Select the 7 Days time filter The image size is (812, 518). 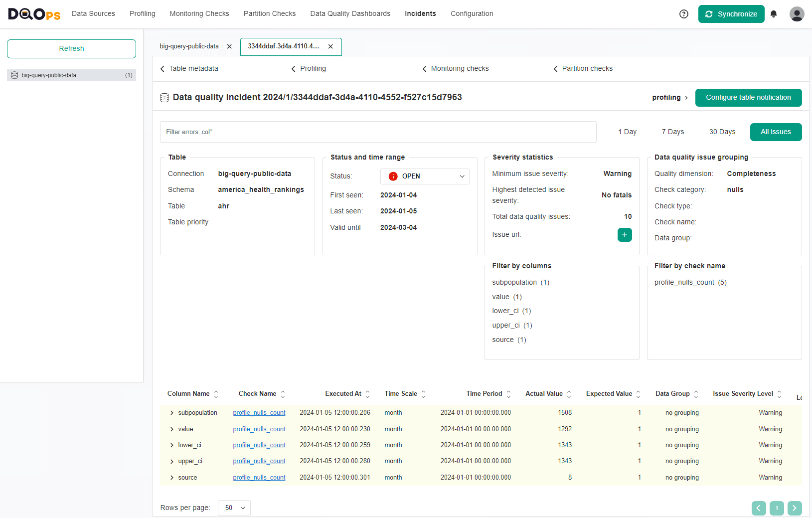[672, 132]
